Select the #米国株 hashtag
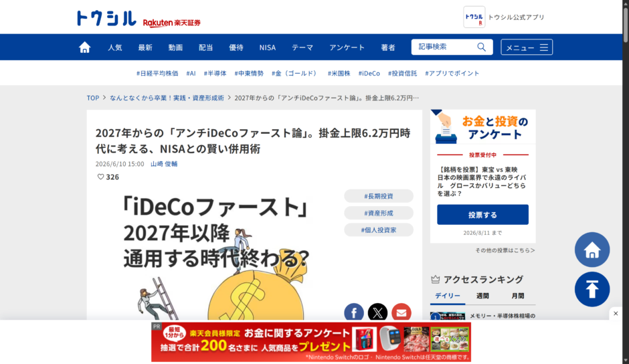This screenshot has height=364, width=629. pyautogui.click(x=339, y=73)
